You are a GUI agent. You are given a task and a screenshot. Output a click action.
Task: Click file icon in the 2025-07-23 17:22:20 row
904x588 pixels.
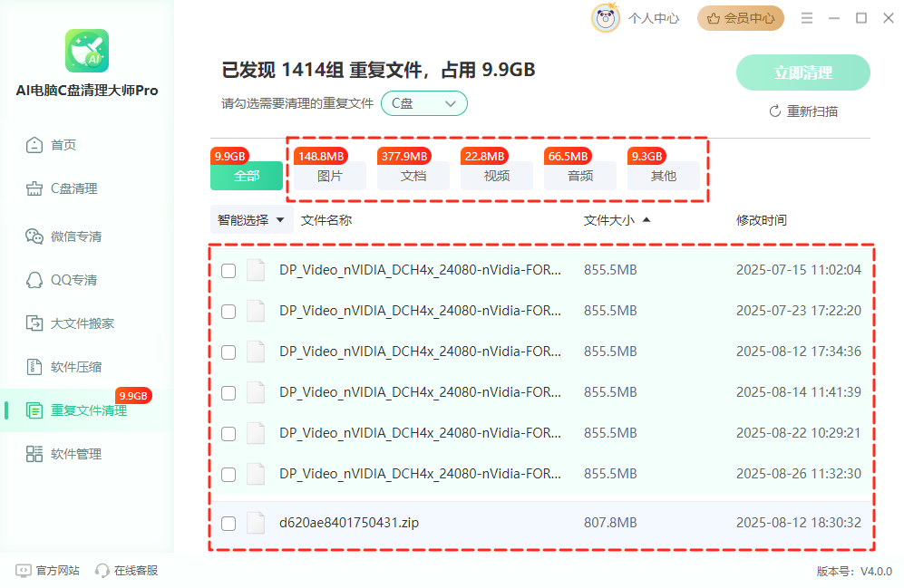click(256, 311)
